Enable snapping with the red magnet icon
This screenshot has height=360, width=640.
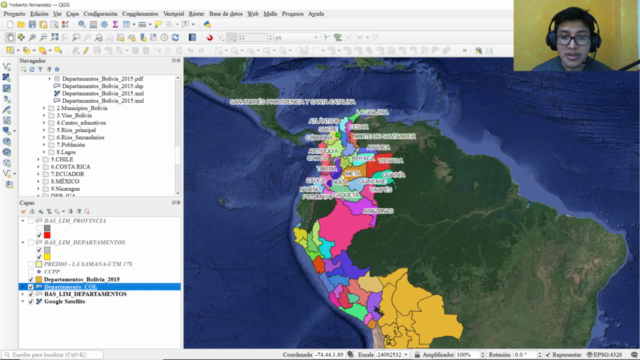tap(209, 38)
